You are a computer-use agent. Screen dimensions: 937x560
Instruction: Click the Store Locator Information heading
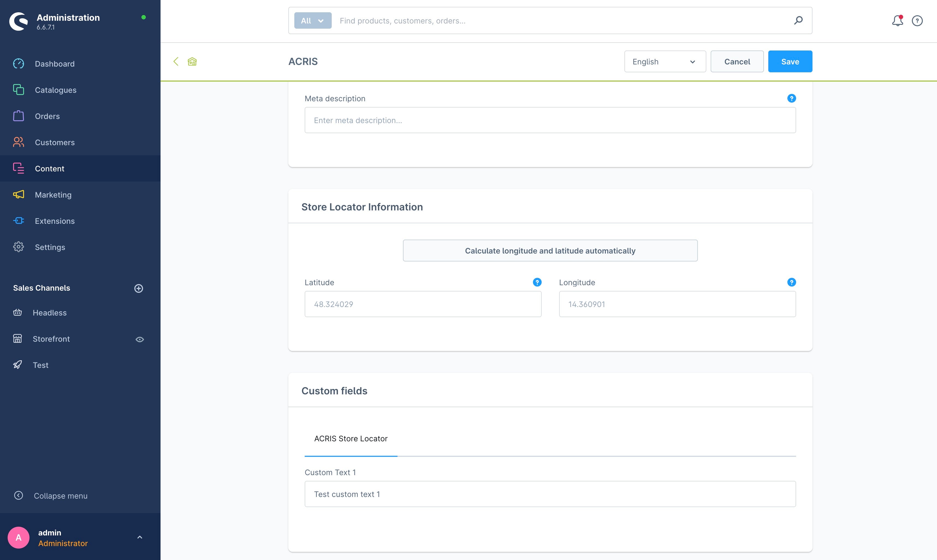(362, 207)
